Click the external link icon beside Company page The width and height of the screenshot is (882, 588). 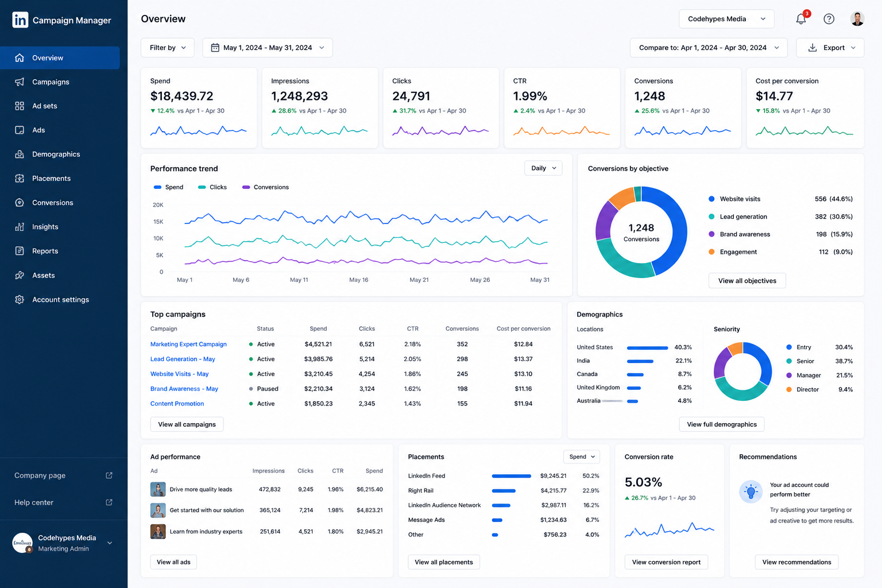point(109,475)
